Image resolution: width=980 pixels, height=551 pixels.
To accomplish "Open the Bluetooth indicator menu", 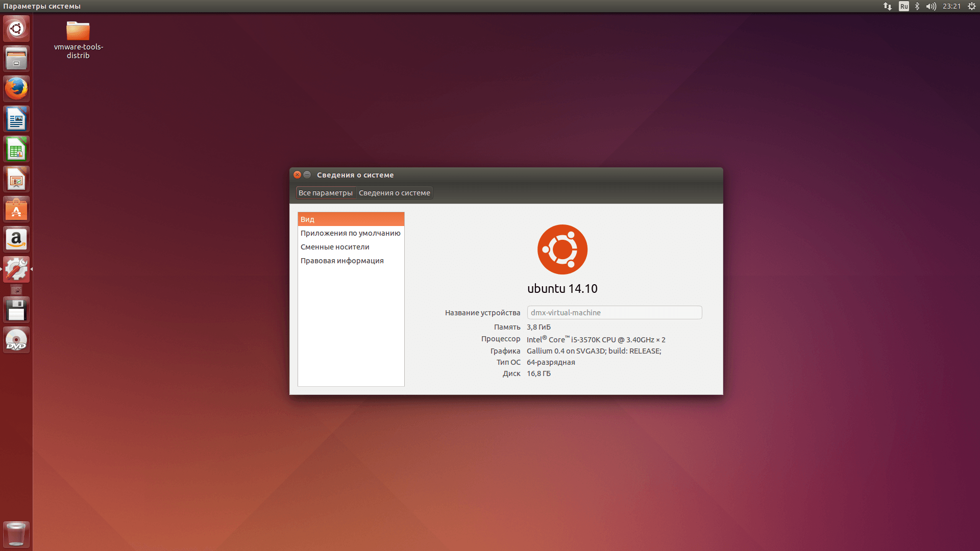I will (917, 6).
